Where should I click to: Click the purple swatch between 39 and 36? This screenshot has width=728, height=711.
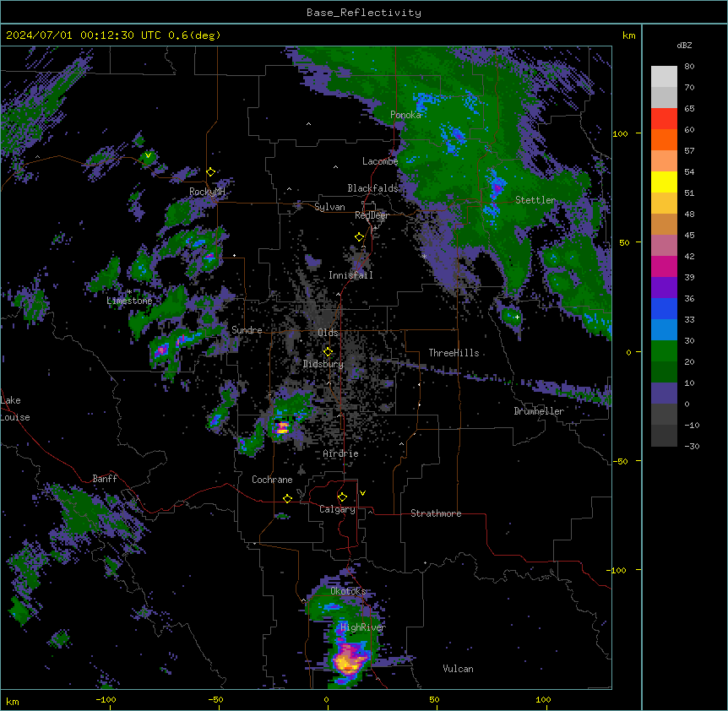coord(664,288)
